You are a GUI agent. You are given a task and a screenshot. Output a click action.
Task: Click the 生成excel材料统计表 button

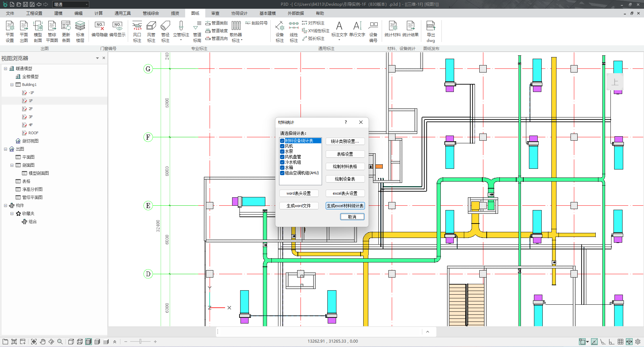click(x=345, y=206)
